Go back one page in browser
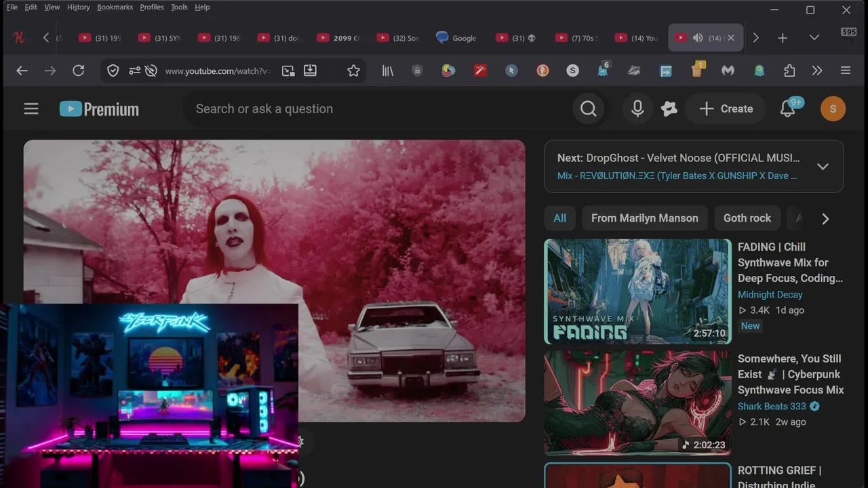Image resolution: width=868 pixels, height=488 pixels. tap(22, 70)
